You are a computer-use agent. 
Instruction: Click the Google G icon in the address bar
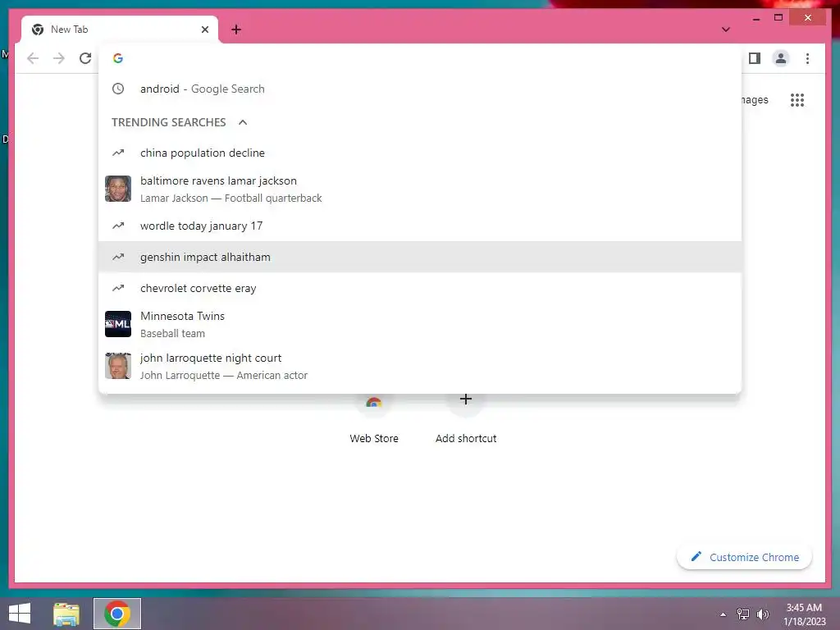[118, 58]
